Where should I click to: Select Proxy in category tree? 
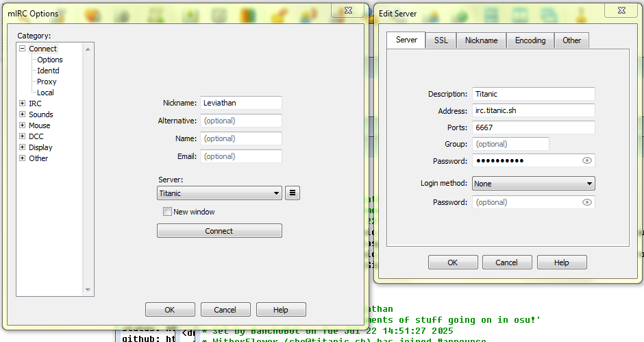tap(47, 82)
